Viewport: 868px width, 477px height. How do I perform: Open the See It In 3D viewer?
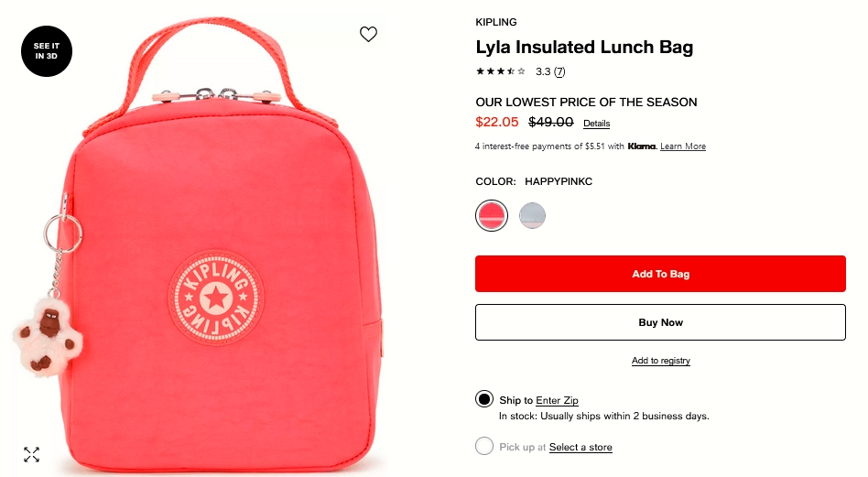pos(47,51)
